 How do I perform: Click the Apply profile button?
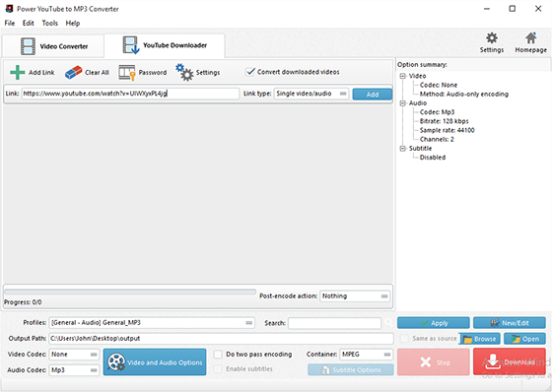point(434,323)
